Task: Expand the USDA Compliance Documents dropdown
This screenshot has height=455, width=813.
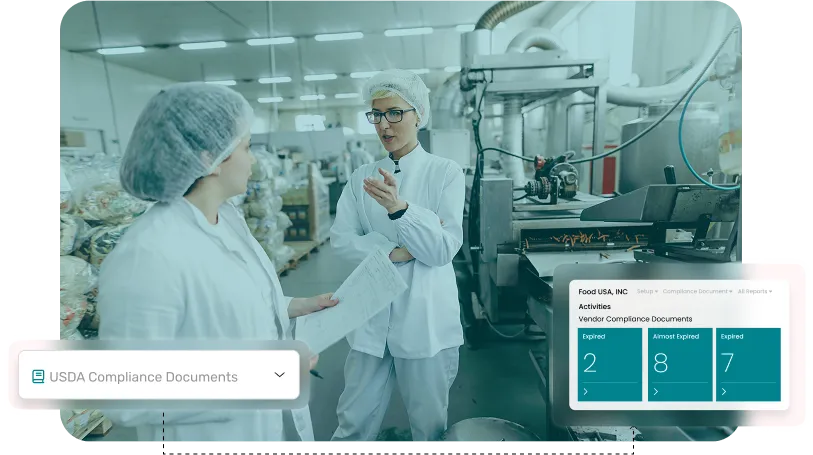Action: (158, 376)
